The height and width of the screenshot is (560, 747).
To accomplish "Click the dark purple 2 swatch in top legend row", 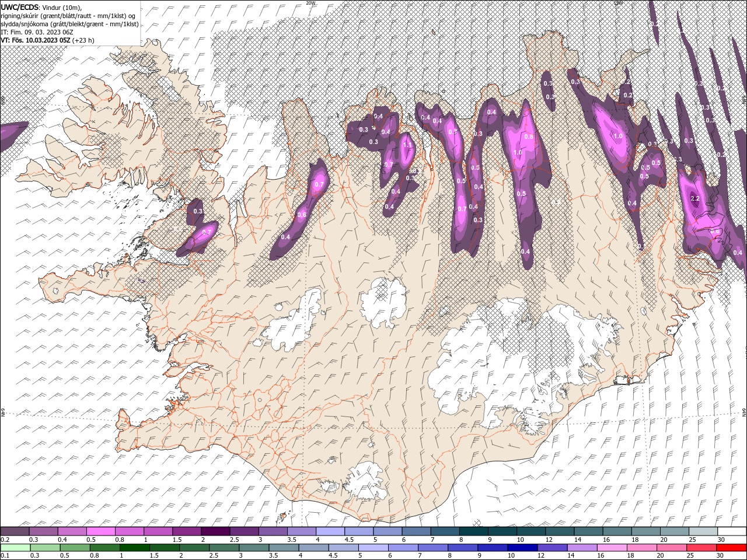I will [x=215, y=531].
